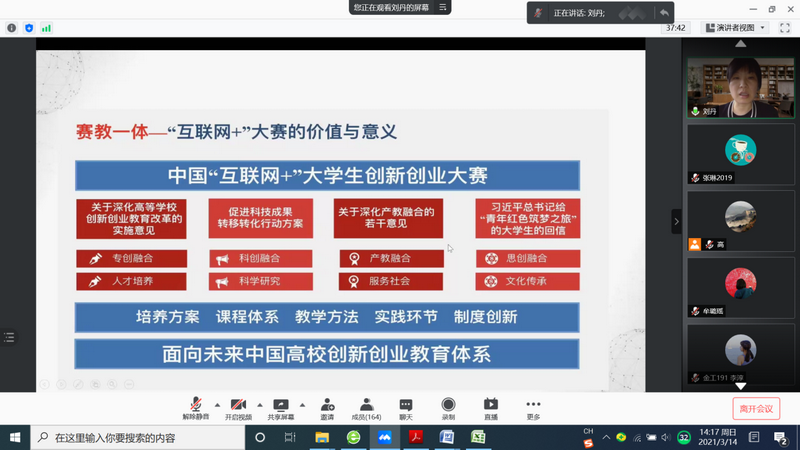Open 演讲者视图 view dropdown
The image size is (800, 450).
[x=735, y=28]
